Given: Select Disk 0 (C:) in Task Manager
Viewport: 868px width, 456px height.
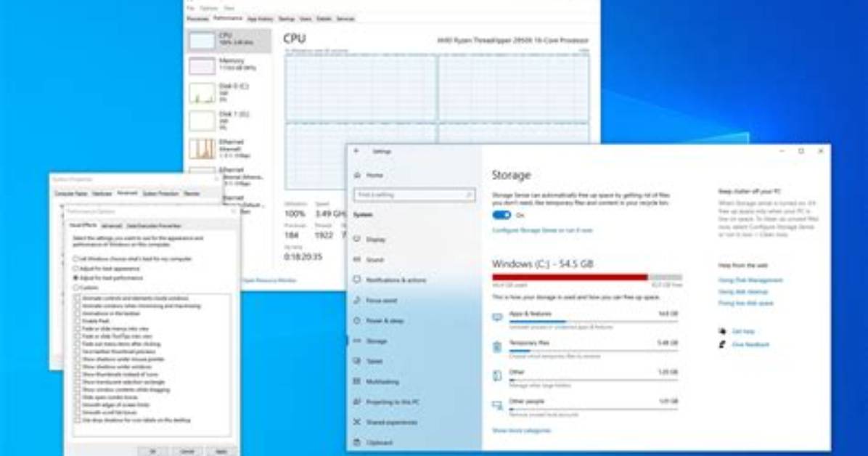Looking at the screenshot, I should [x=229, y=93].
